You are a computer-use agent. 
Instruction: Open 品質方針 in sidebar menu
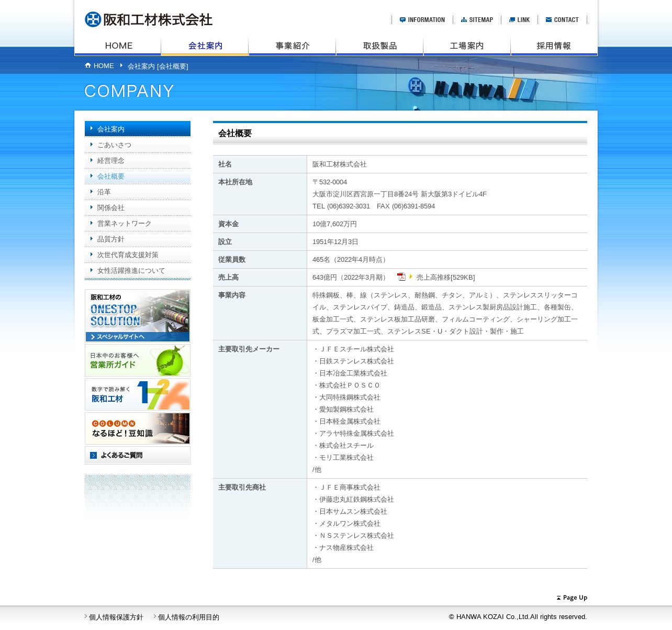click(x=138, y=239)
